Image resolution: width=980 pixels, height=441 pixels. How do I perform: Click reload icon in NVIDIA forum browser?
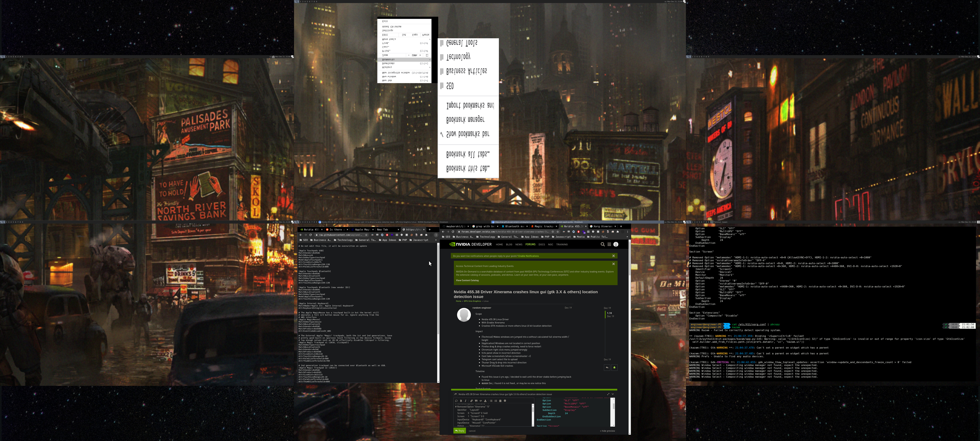coord(453,232)
